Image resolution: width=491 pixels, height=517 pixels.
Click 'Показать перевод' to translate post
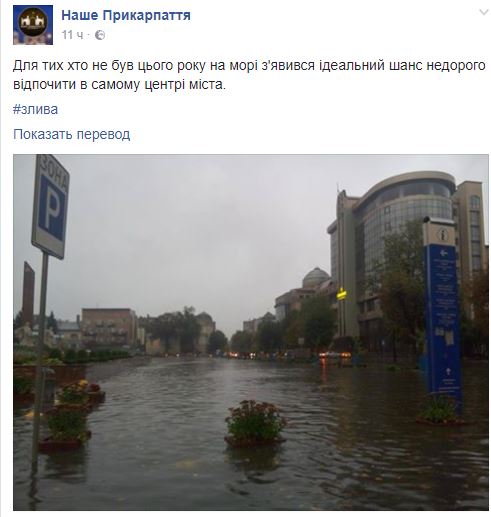[71, 134]
